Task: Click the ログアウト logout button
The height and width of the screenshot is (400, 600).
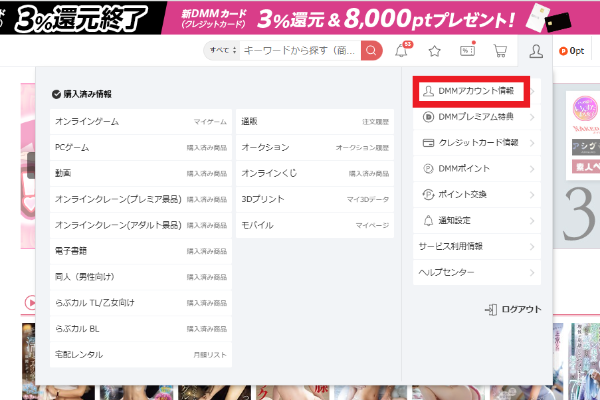Action: coord(513,310)
